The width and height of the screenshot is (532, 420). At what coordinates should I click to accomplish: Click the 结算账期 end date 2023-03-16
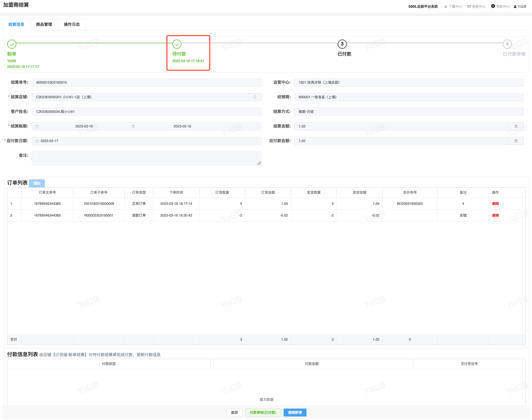(182, 126)
